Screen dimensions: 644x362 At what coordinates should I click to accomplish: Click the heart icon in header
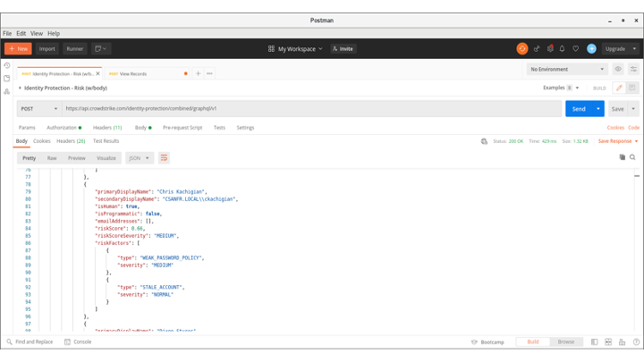pyautogui.click(x=576, y=49)
